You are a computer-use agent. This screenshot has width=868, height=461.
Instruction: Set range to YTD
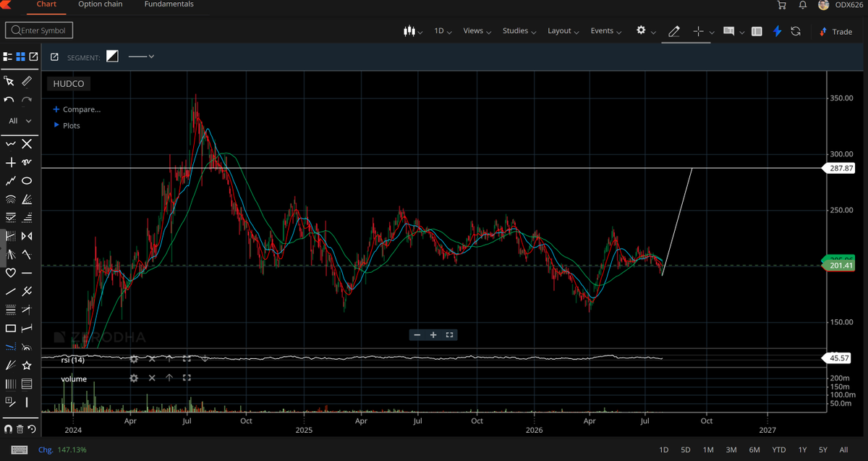click(778, 450)
